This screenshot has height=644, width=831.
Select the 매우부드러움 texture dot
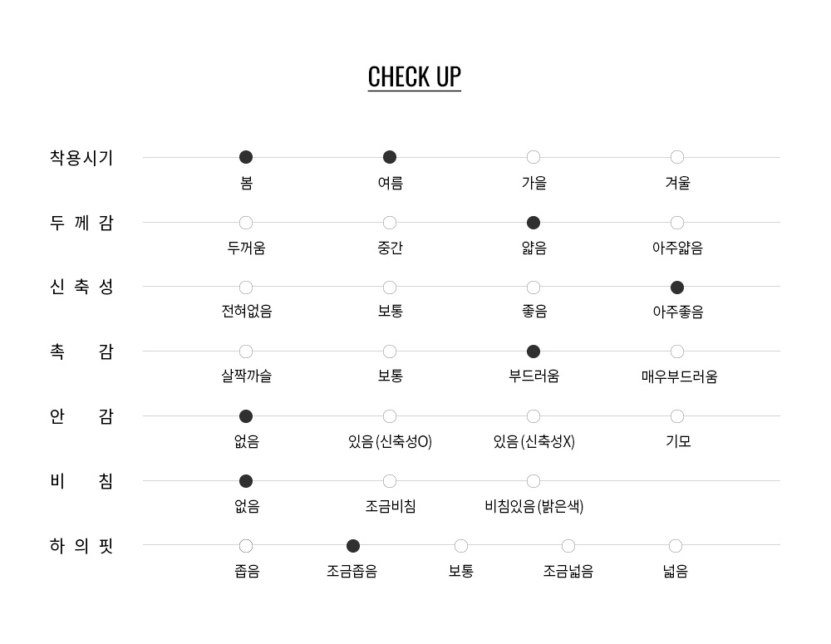pyautogui.click(x=676, y=351)
